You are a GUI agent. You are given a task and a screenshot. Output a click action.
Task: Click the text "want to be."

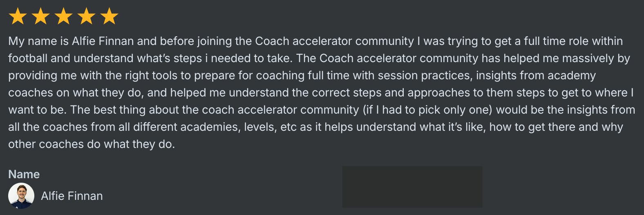click(x=38, y=110)
